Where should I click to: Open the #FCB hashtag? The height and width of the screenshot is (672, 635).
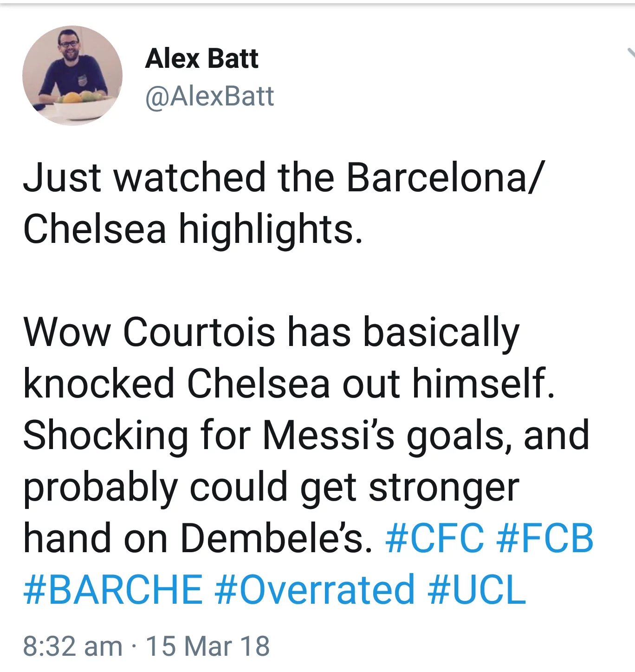[546, 538]
